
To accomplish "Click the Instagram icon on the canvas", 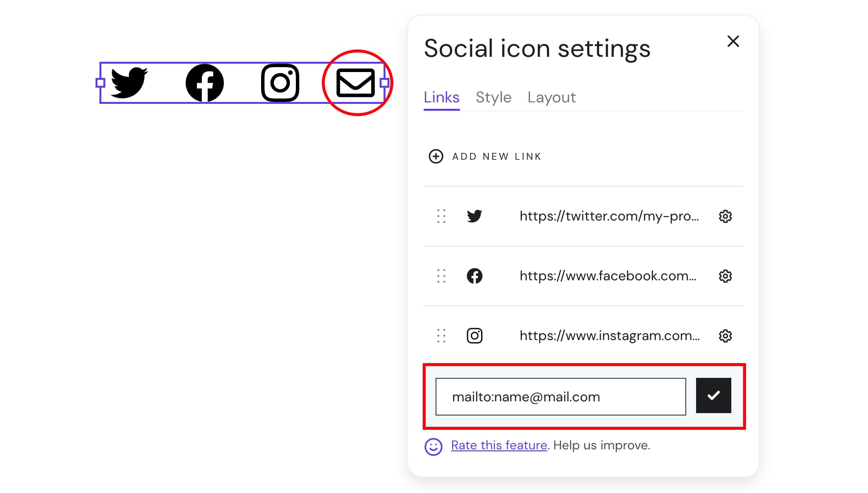I will [x=280, y=83].
